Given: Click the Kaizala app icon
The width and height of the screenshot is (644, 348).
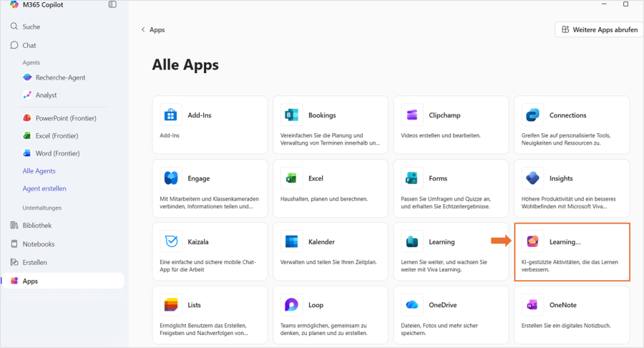Looking at the screenshot, I should pyautogui.click(x=170, y=241).
